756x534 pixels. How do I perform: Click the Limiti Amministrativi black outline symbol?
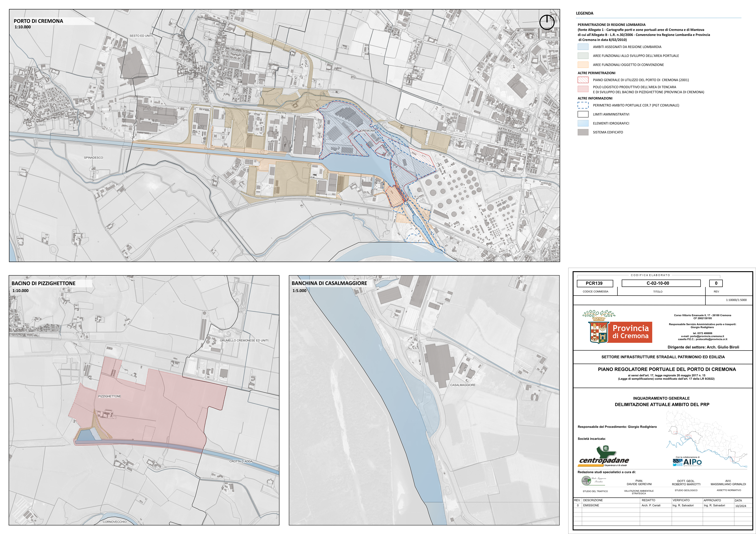click(x=583, y=114)
